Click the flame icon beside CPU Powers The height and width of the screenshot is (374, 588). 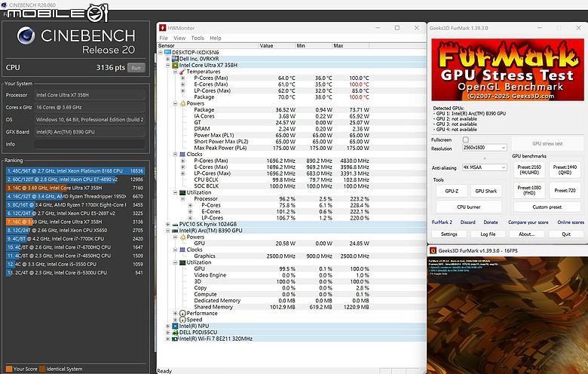[182, 103]
